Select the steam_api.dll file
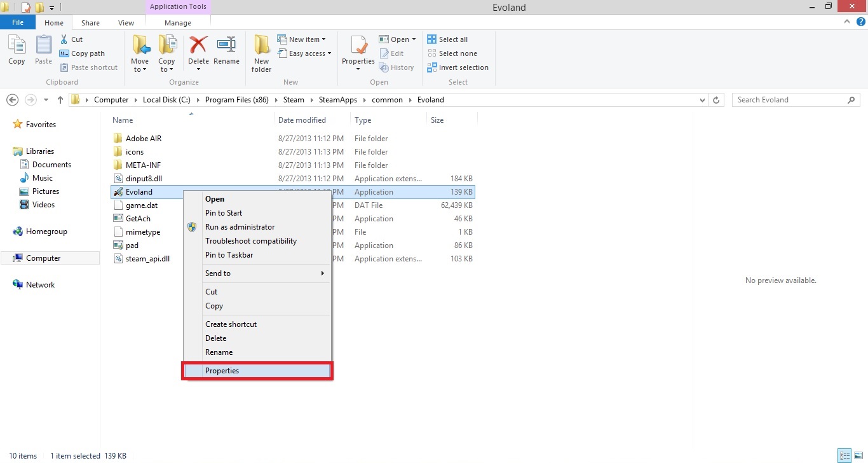The height and width of the screenshot is (463, 868). [147, 259]
